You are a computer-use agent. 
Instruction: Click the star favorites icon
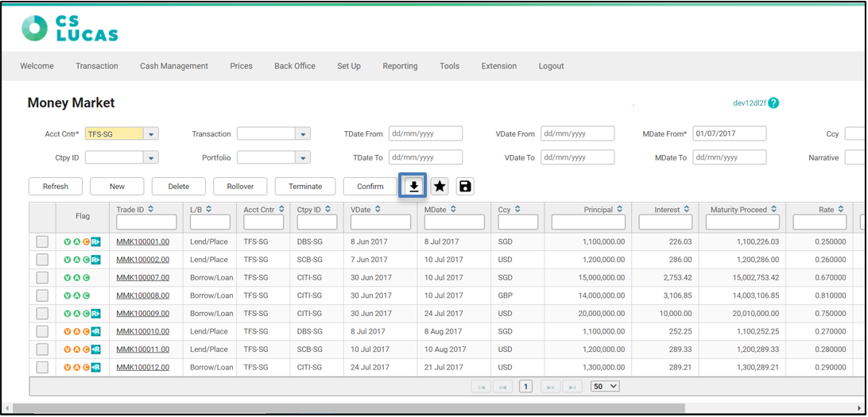tap(440, 187)
